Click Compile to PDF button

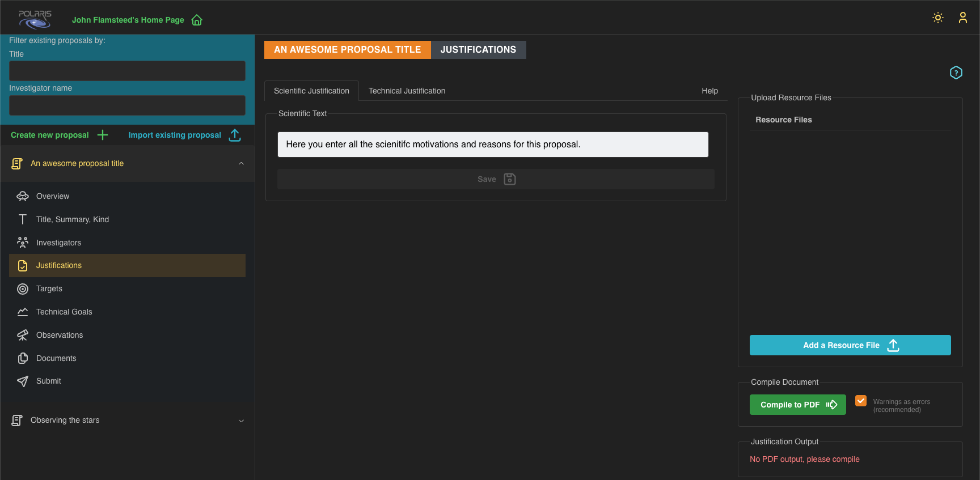pos(797,405)
